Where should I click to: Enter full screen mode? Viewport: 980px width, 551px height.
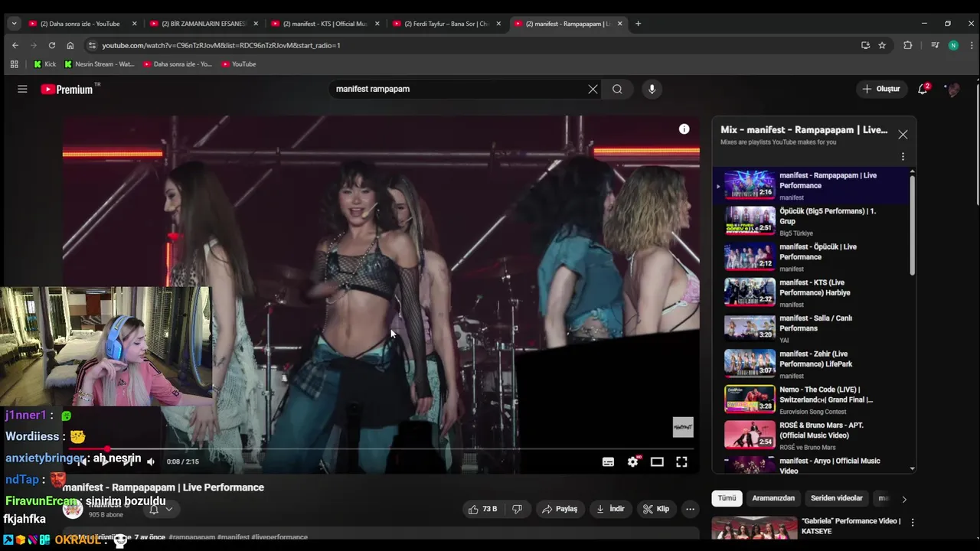(681, 461)
